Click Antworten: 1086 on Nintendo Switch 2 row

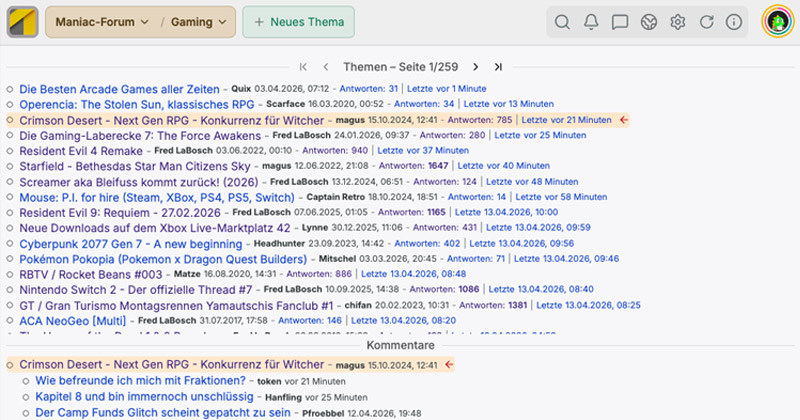coord(444,289)
